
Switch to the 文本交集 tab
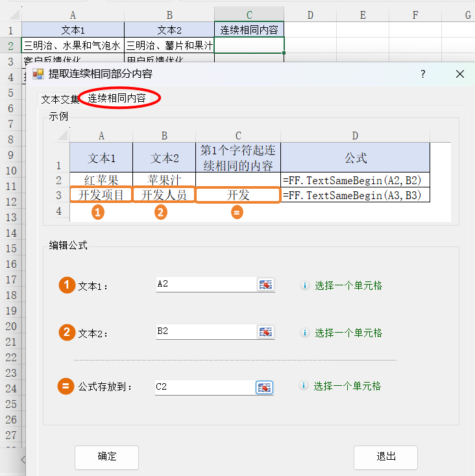(60, 99)
